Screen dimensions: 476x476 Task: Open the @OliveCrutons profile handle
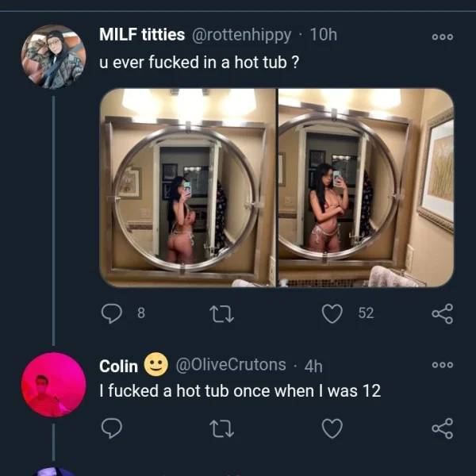tap(228, 365)
